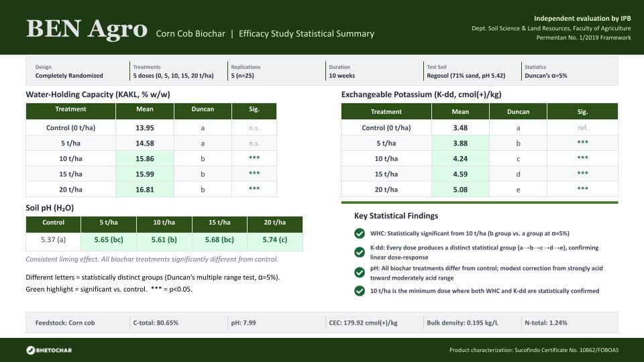Click the checkmark icon beside the pH finding
Viewport: 644px width, 362px height.
(360, 271)
